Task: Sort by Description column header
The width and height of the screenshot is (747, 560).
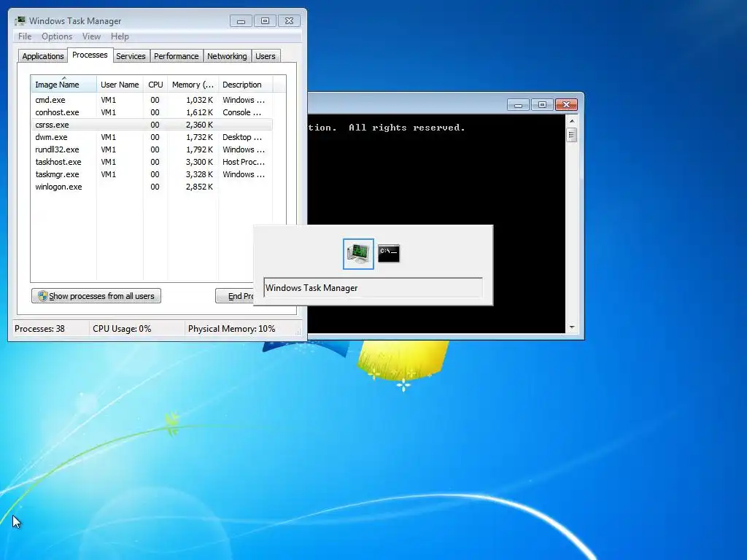Action: [245, 85]
